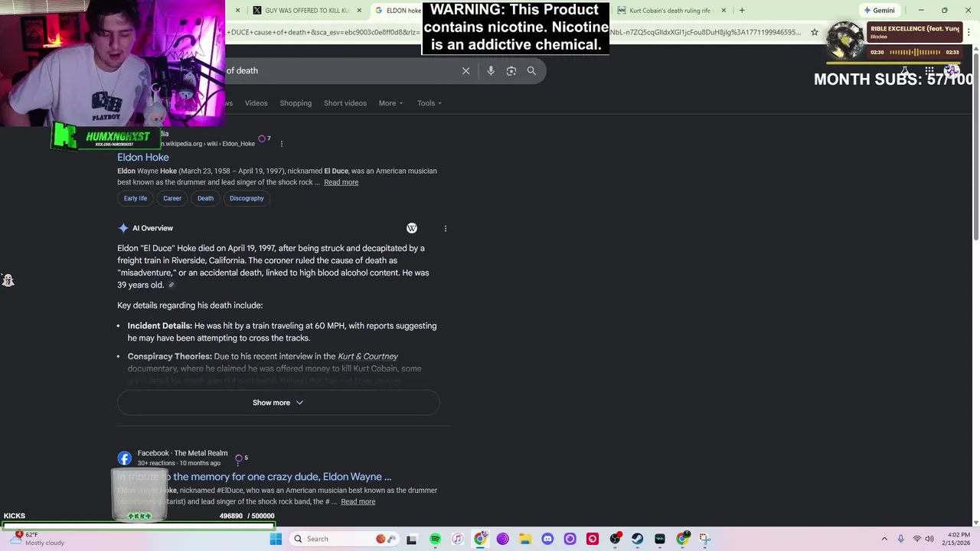Switch to the Videos results tab
The height and width of the screenshot is (551, 980).
pyautogui.click(x=256, y=103)
